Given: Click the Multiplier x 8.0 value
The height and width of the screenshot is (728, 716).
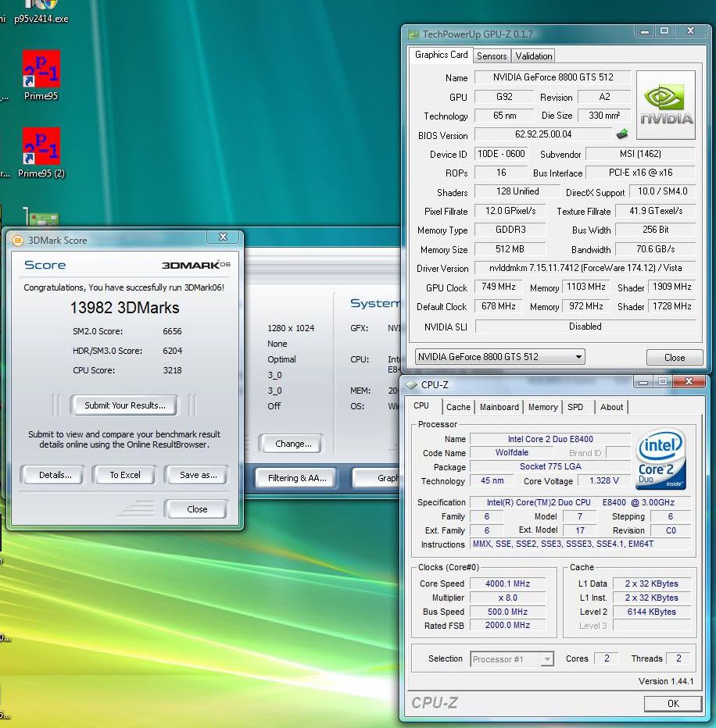Looking at the screenshot, I should pos(507,598).
